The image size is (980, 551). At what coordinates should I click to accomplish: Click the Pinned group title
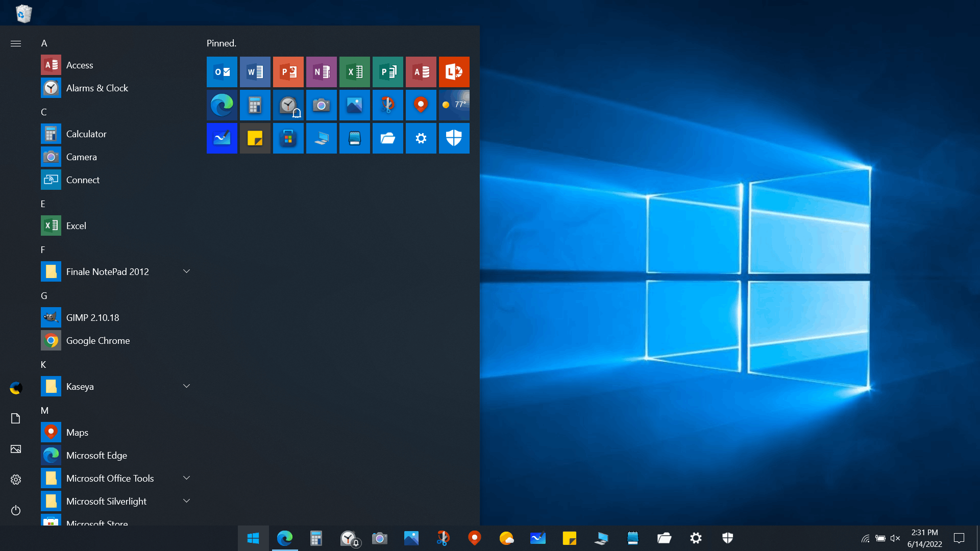tap(222, 43)
